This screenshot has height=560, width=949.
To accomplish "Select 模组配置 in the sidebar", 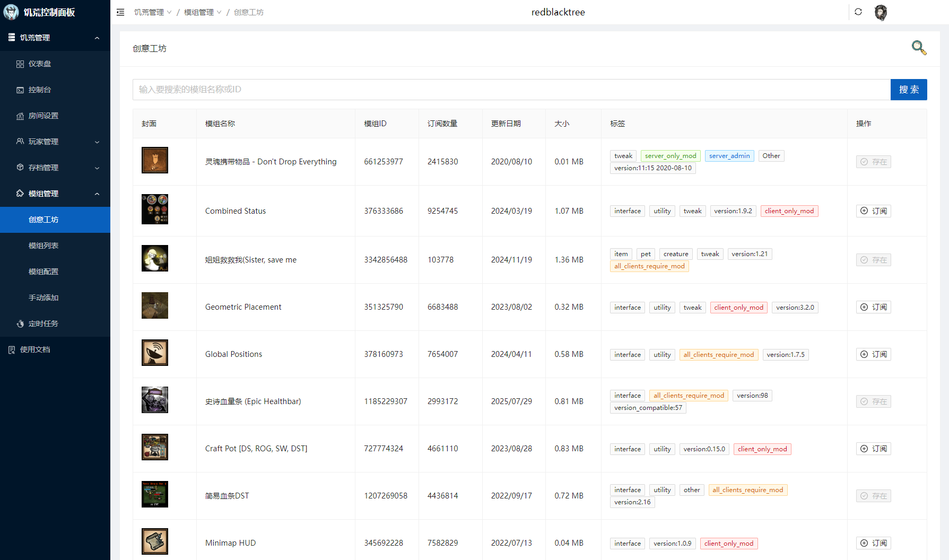I will tap(43, 272).
